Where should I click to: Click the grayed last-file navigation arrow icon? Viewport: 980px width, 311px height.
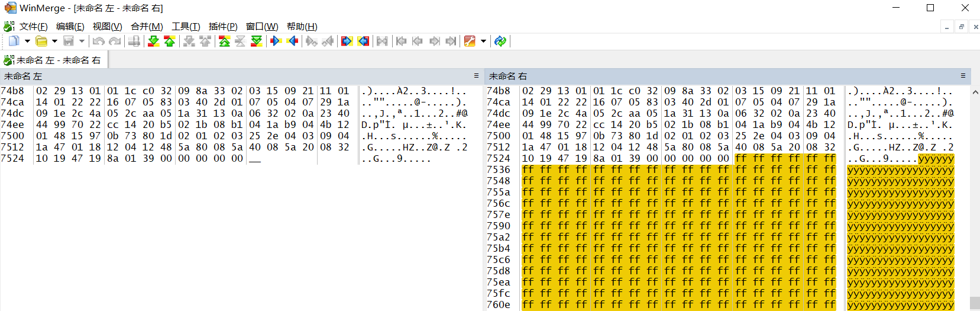pyautogui.click(x=451, y=41)
